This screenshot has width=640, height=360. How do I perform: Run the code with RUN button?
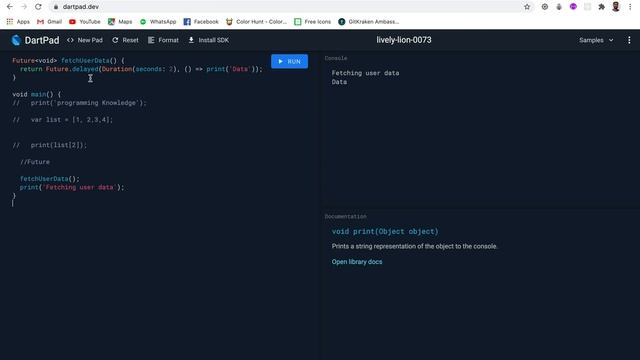point(289,61)
